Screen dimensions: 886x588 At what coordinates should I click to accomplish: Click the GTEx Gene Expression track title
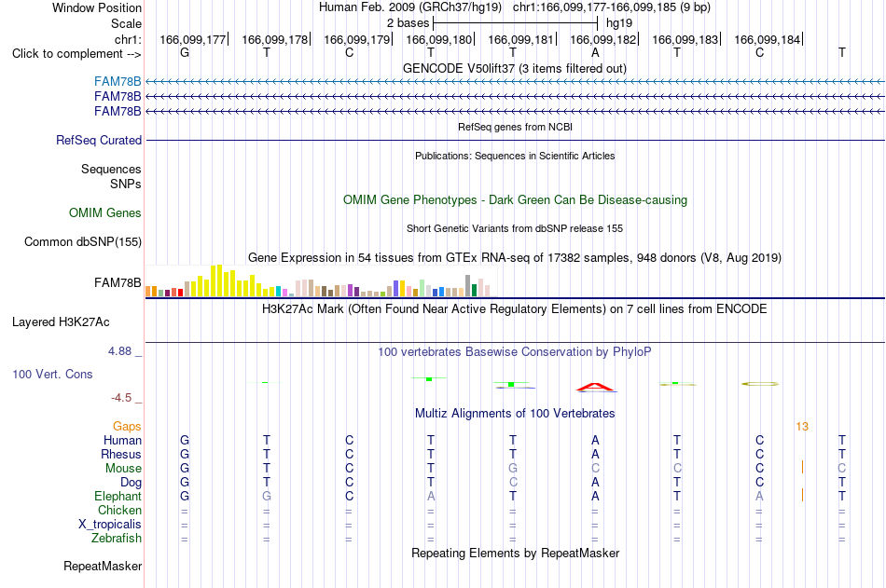(x=515, y=257)
